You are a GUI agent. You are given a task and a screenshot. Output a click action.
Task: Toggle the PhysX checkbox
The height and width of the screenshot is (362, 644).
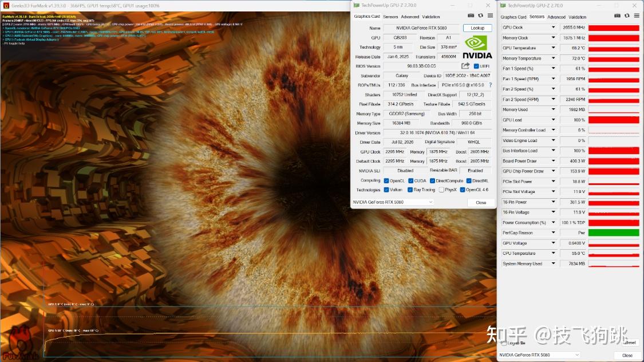pos(441,190)
